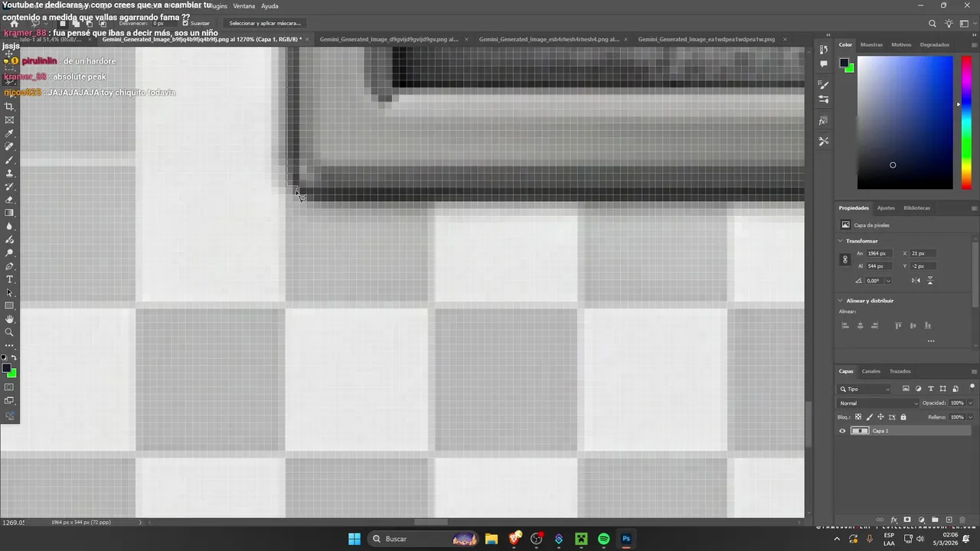
Task: Hide the Capa 1 layer
Action: point(842,431)
